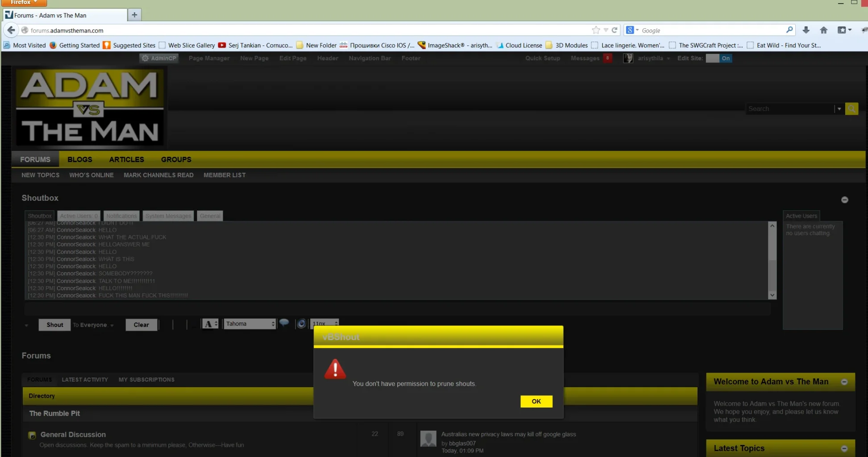Open the Getting Started bookmark
Screen dimensions: 868x457
click(x=75, y=45)
